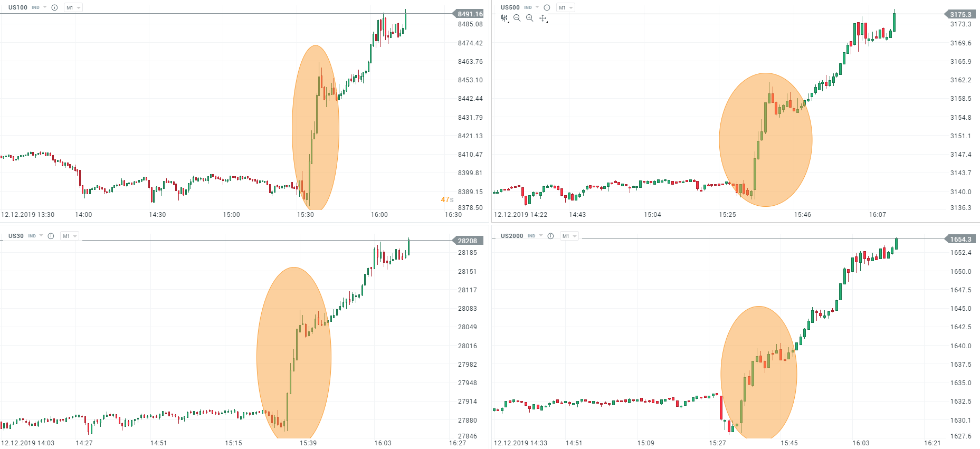
Task: View US2000 instrument info icon
Action: [550, 236]
